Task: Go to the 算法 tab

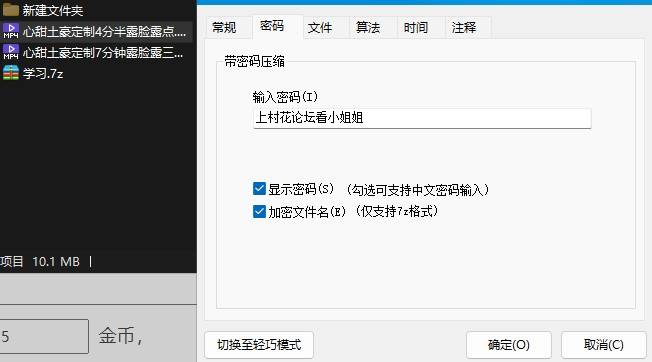Action: click(x=368, y=27)
